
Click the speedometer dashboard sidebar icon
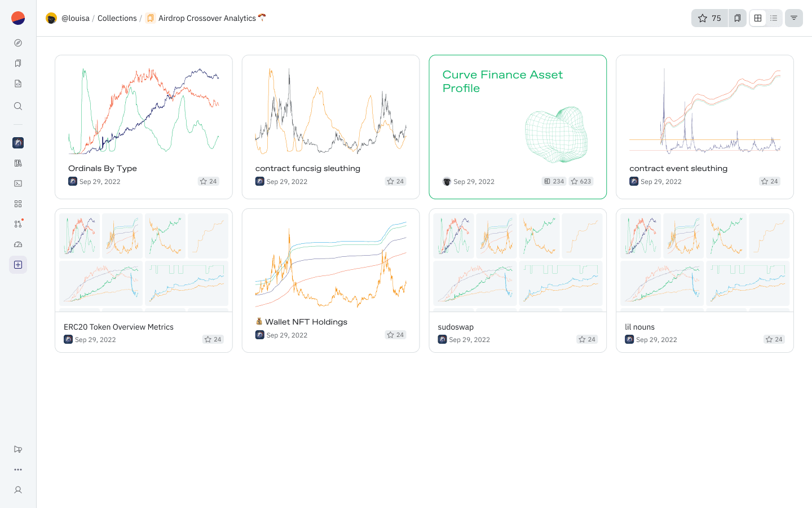(x=18, y=244)
